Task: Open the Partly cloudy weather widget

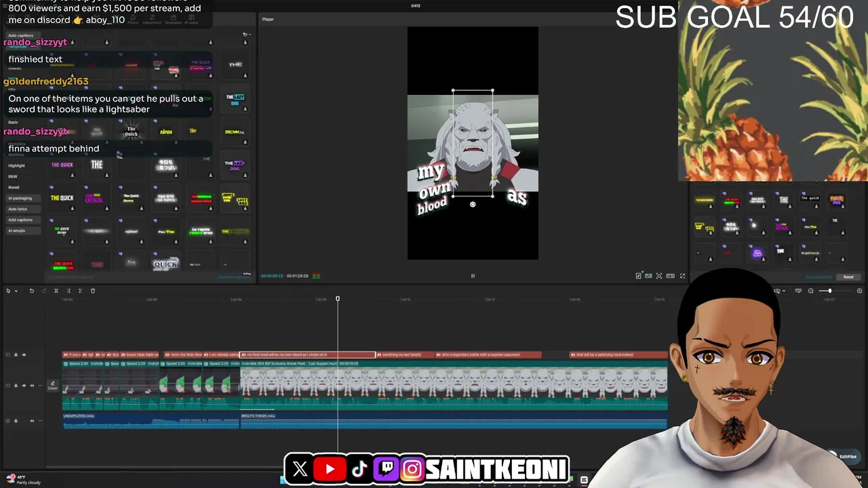Action: tap(23, 480)
